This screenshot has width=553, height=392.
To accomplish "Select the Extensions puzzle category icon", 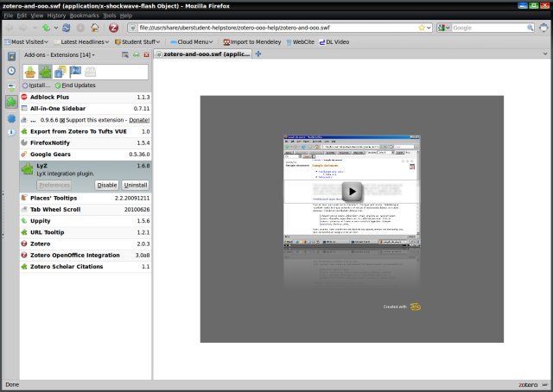I will pyautogui.click(x=45, y=72).
